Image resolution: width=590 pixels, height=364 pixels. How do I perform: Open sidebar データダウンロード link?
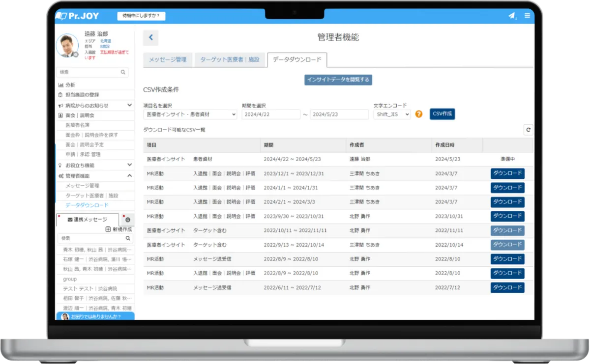pyautogui.click(x=87, y=205)
